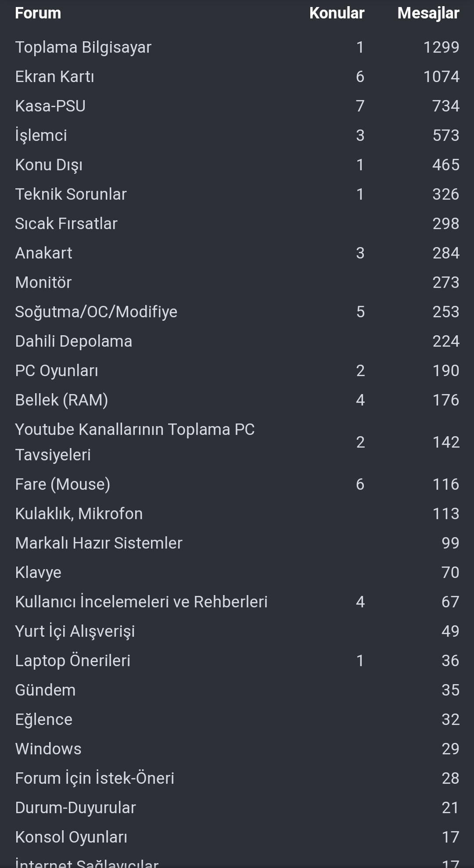Select the Fare (Mouse) forum

coord(62,484)
